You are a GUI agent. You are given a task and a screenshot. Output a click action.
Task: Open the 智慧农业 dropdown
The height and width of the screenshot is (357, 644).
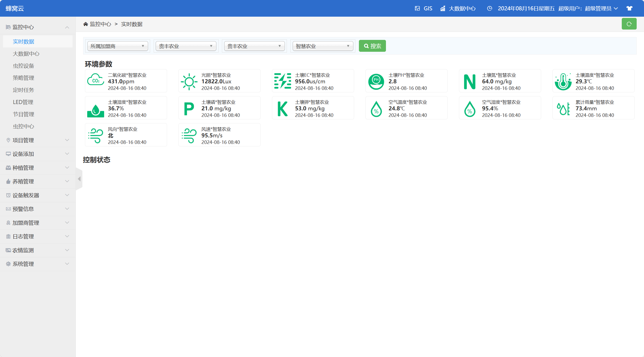pos(323,46)
